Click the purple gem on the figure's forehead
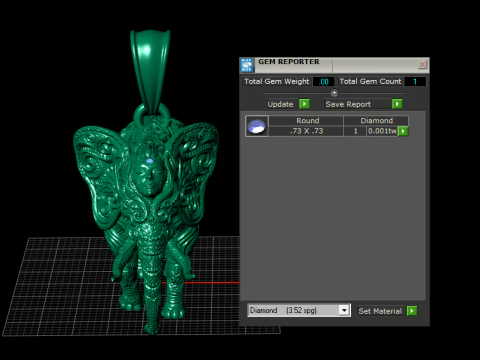 pos(150,161)
